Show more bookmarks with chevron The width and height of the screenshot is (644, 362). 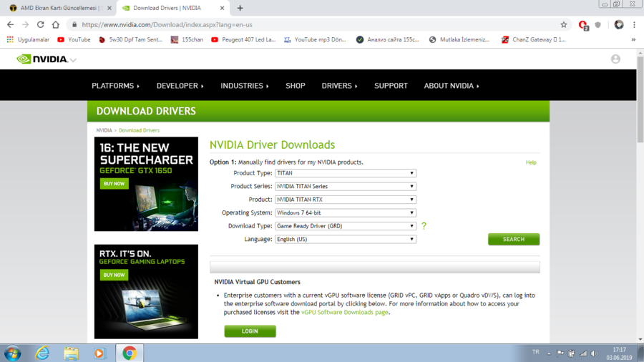pyautogui.click(x=633, y=39)
